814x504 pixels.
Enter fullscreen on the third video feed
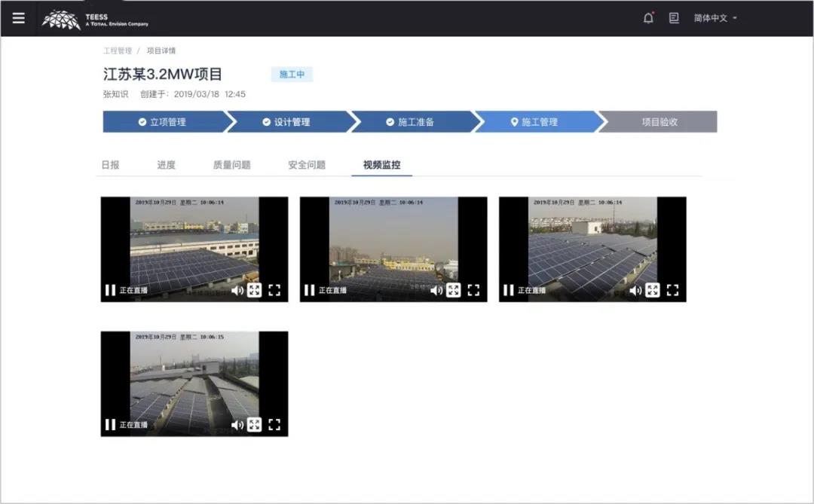[x=672, y=290]
